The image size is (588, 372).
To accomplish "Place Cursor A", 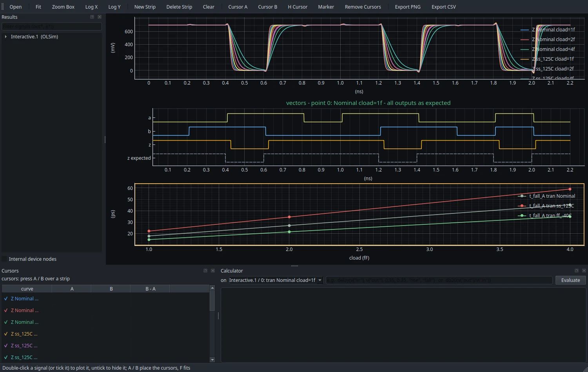I will [238, 7].
